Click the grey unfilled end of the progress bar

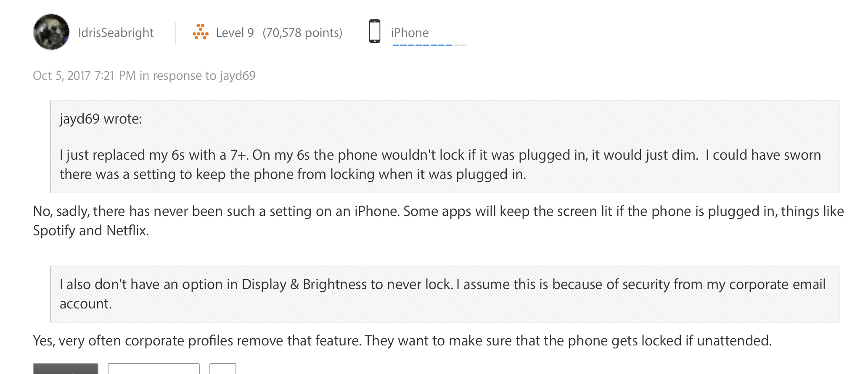pos(460,45)
